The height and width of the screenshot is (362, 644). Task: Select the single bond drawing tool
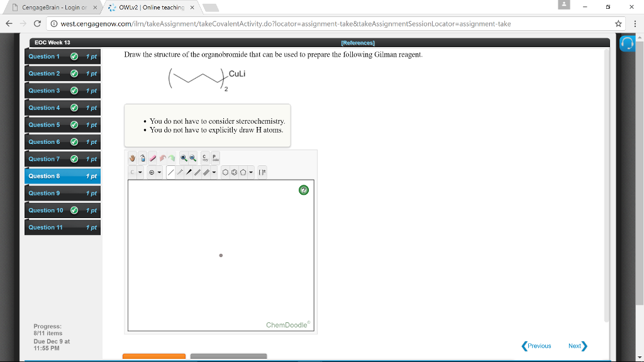click(x=170, y=172)
